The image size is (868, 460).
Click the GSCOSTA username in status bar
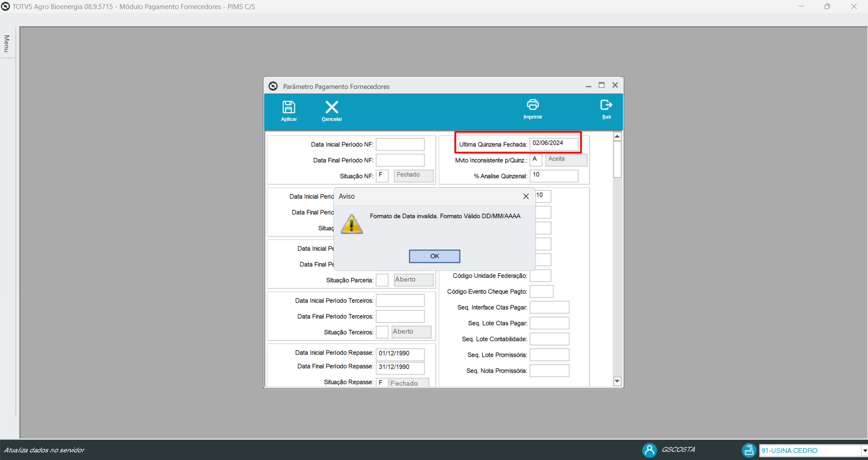pyautogui.click(x=678, y=450)
